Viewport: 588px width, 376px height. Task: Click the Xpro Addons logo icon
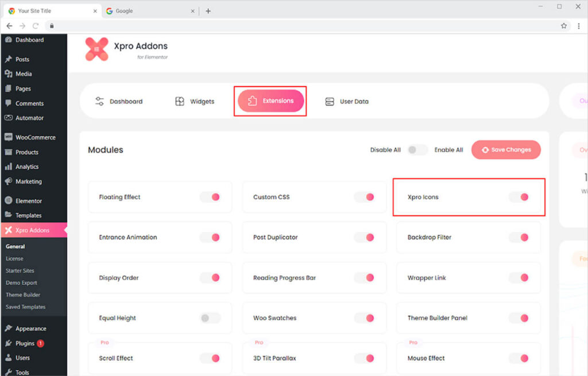(96, 49)
